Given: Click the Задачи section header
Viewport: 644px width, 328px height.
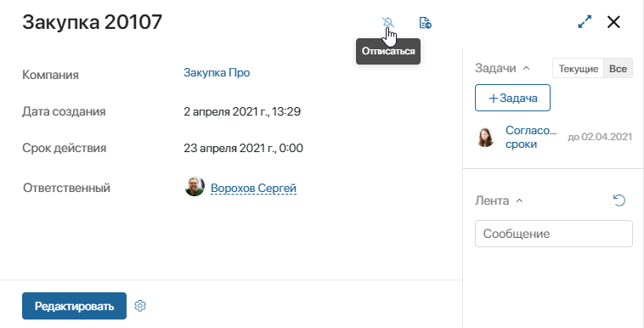Looking at the screenshot, I should (495, 68).
